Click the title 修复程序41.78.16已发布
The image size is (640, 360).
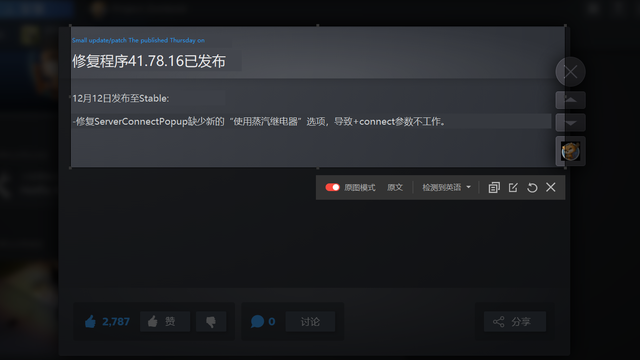(149, 61)
